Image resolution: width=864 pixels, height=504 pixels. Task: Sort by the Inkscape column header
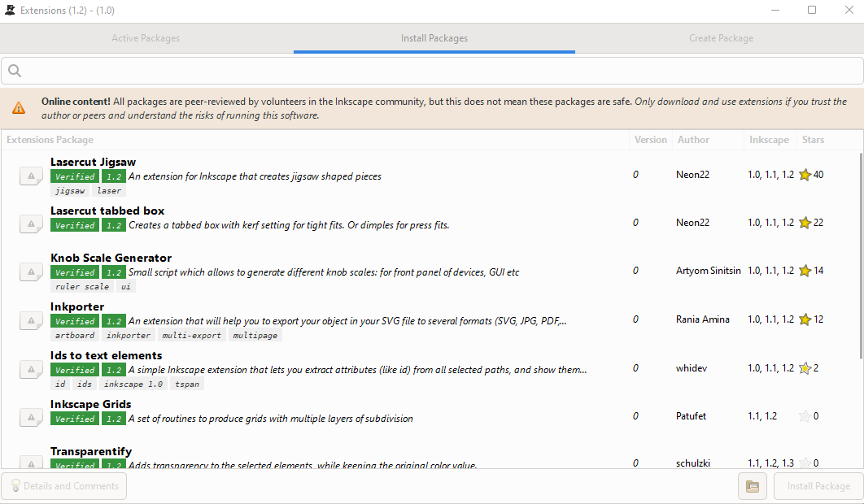point(770,140)
